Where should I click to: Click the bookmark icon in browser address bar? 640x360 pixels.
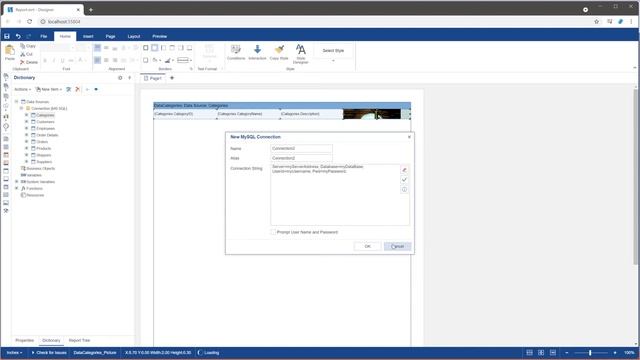596,22
